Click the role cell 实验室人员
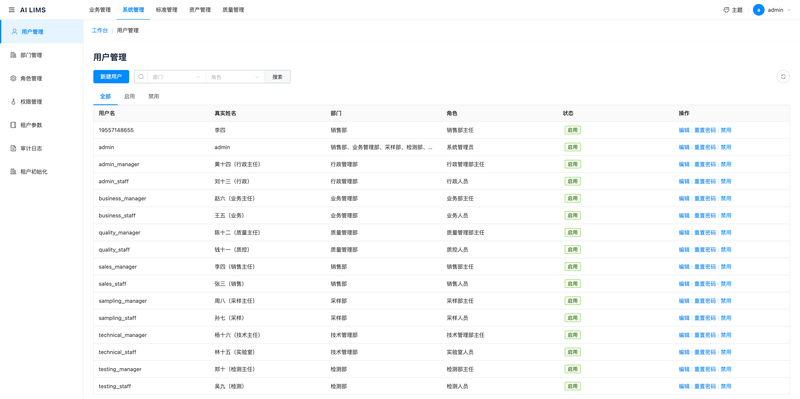 pos(460,352)
